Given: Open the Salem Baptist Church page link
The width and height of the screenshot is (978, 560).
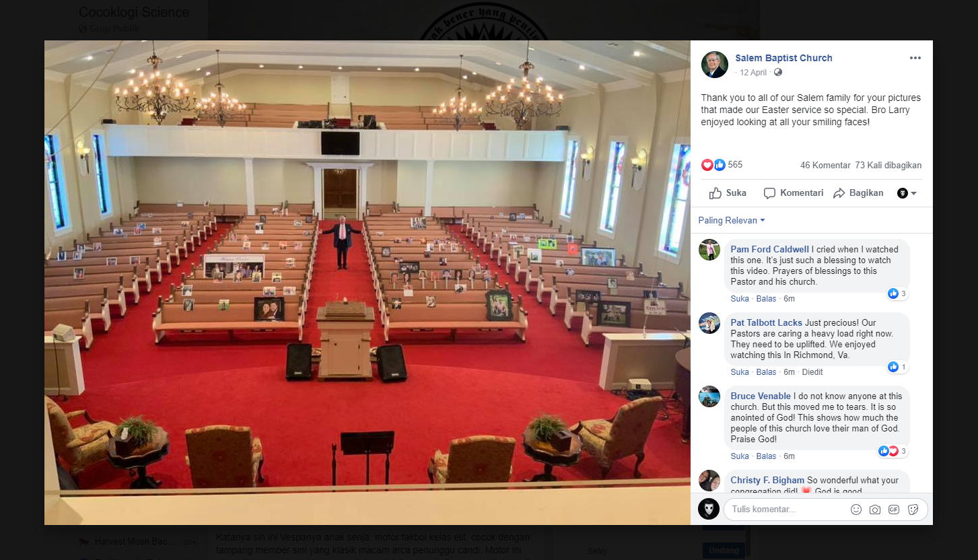Looking at the screenshot, I should (x=783, y=58).
